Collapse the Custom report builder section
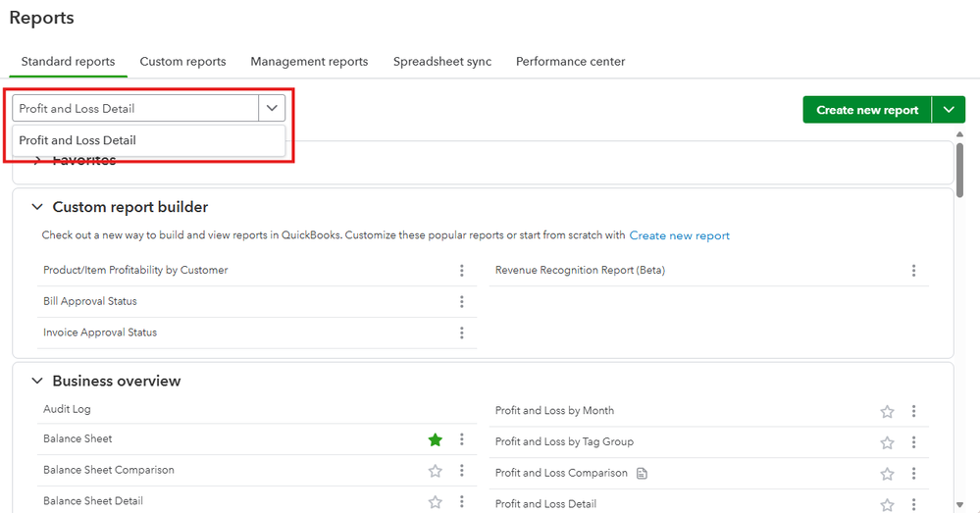The image size is (980, 513). [x=37, y=207]
